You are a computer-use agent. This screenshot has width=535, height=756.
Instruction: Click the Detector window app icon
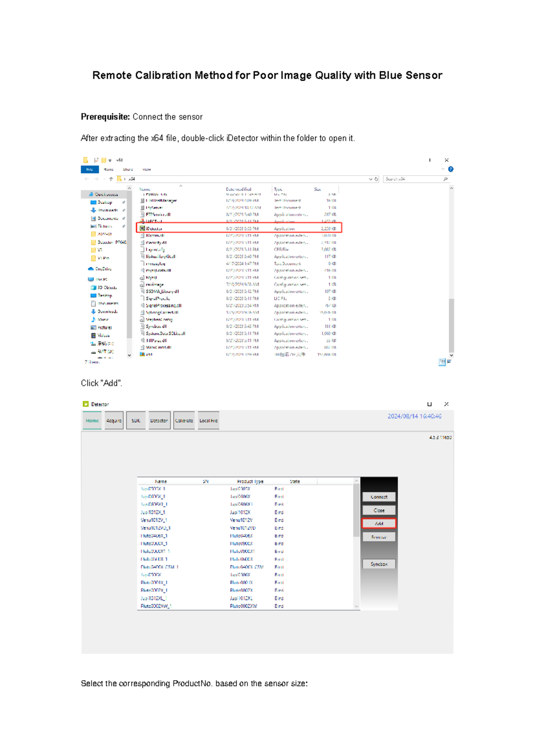86,404
